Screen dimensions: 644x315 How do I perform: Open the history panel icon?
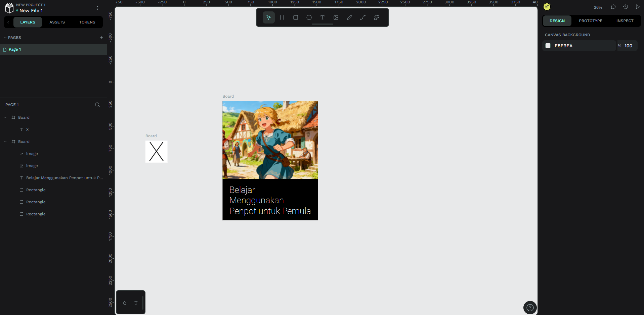[625, 7]
